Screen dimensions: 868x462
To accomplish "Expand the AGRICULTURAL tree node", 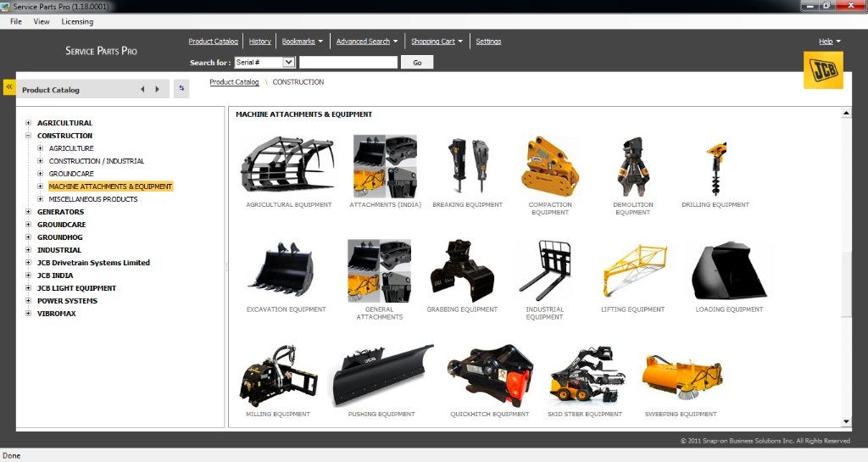I will click(28, 123).
